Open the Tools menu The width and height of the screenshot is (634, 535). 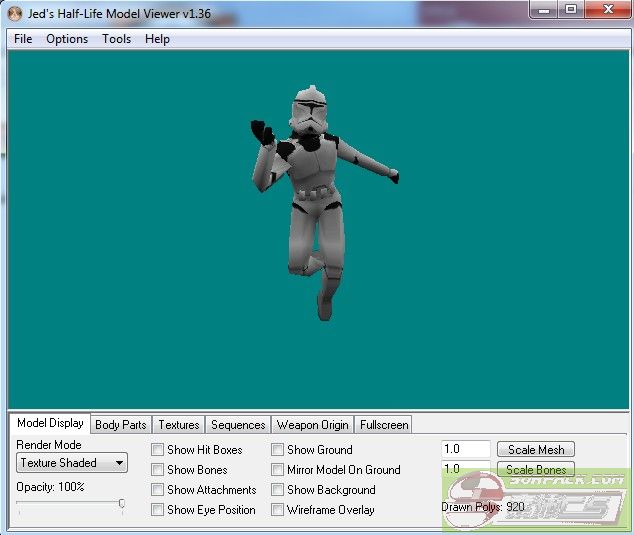(x=116, y=39)
